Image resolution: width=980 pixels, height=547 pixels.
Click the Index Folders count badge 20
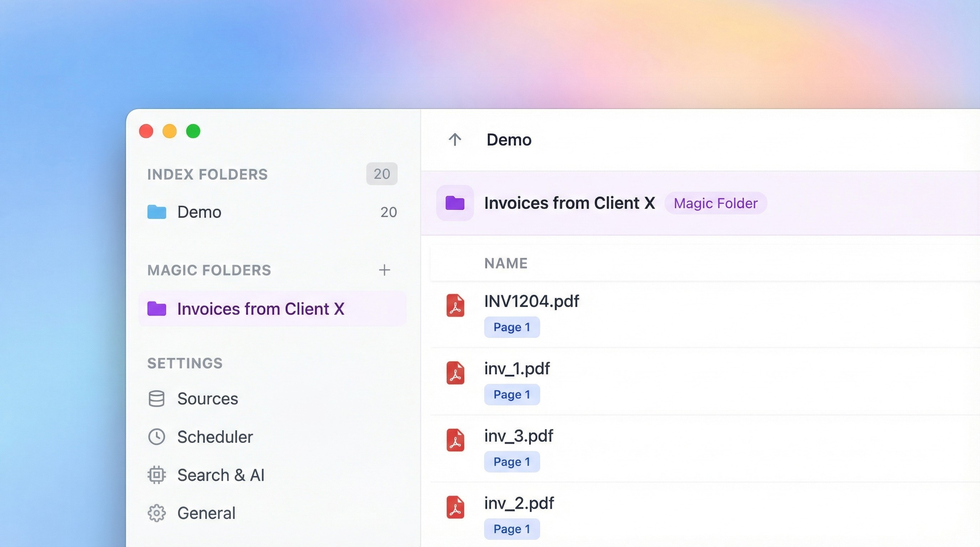coord(382,174)
